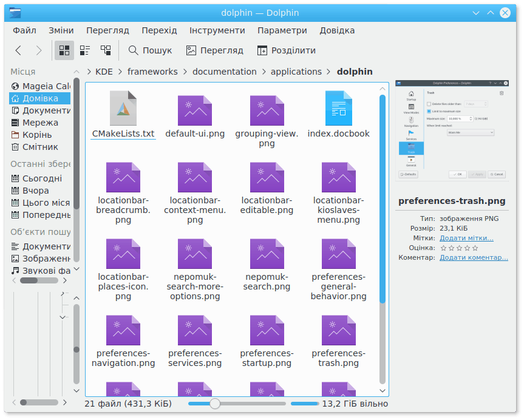Toggle the Перегляд preview button
The width and height of the screenshot is (524, 420).
[214, 50]
